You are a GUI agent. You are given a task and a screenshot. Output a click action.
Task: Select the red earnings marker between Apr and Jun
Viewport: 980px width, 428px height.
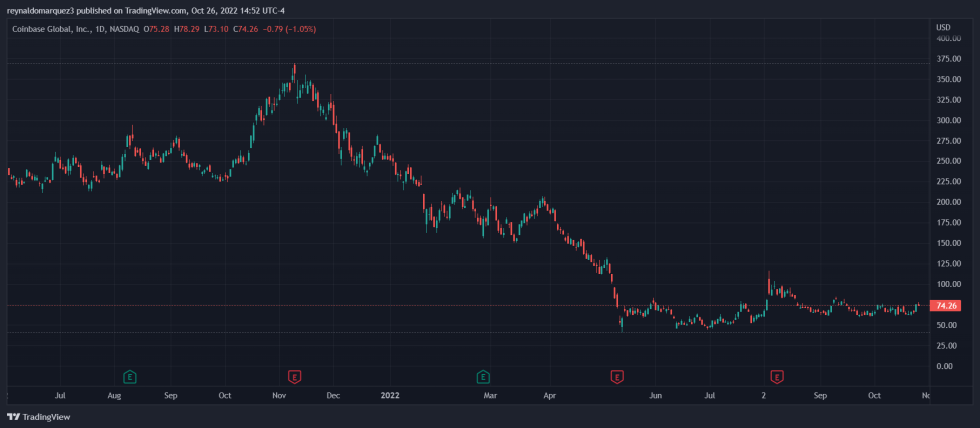pyautogui.click(x=617, y=376)
